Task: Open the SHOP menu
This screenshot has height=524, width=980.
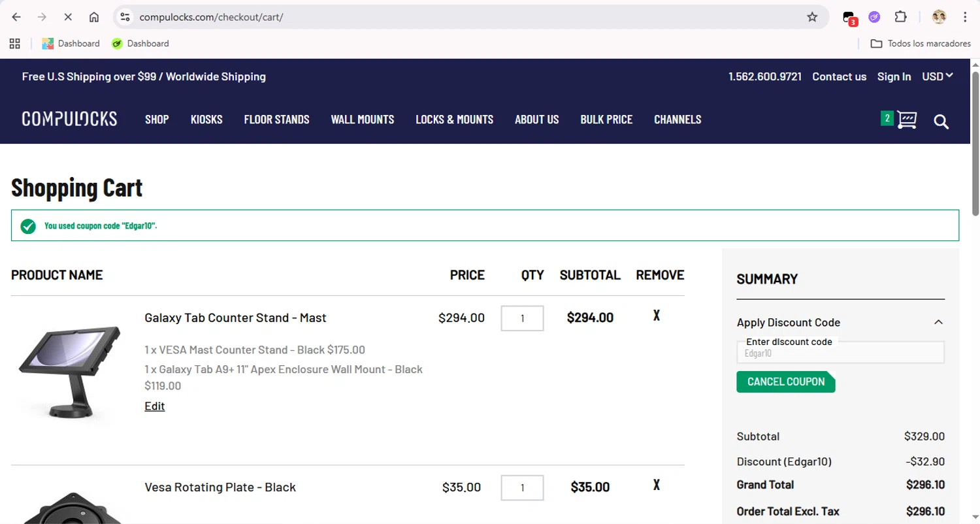Action: [x=157, y=120]
